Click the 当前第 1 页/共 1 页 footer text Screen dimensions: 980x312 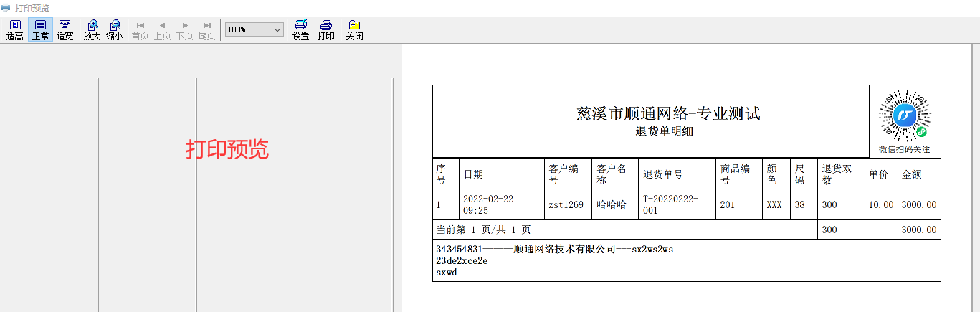tap(483, 230)
